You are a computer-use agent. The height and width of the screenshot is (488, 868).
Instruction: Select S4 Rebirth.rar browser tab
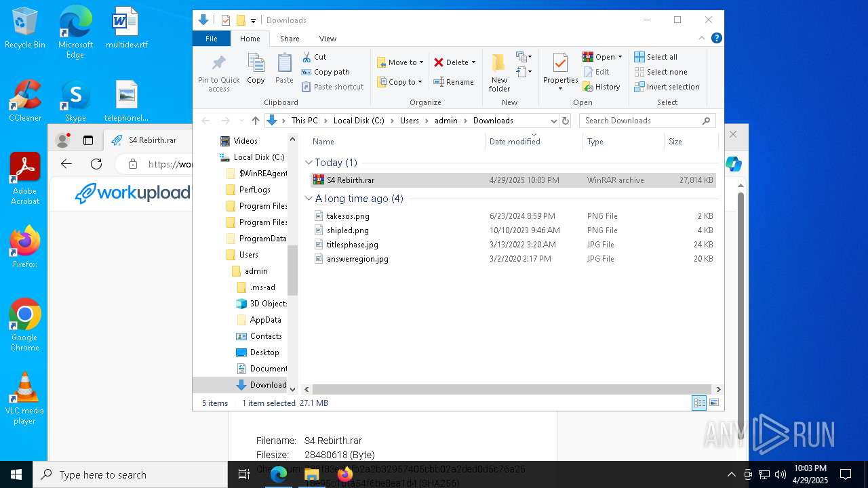click(152, 140)
